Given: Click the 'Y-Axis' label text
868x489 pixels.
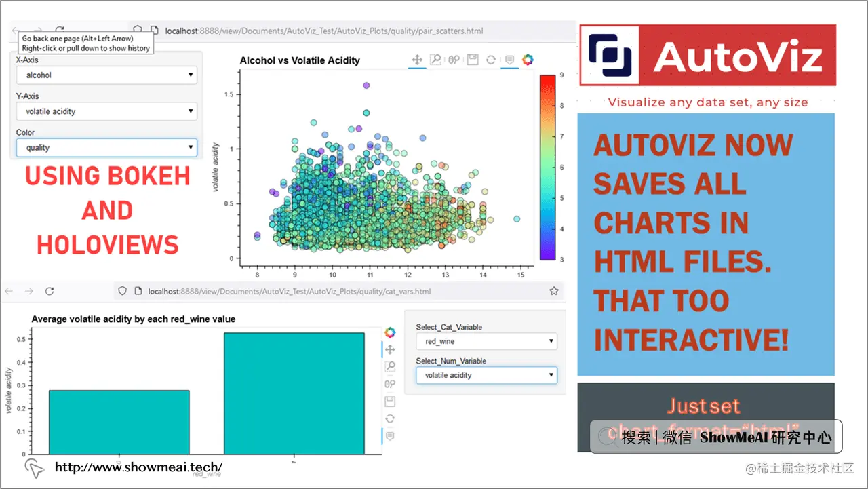Looking at the screenshot, I should pos(27,96).
